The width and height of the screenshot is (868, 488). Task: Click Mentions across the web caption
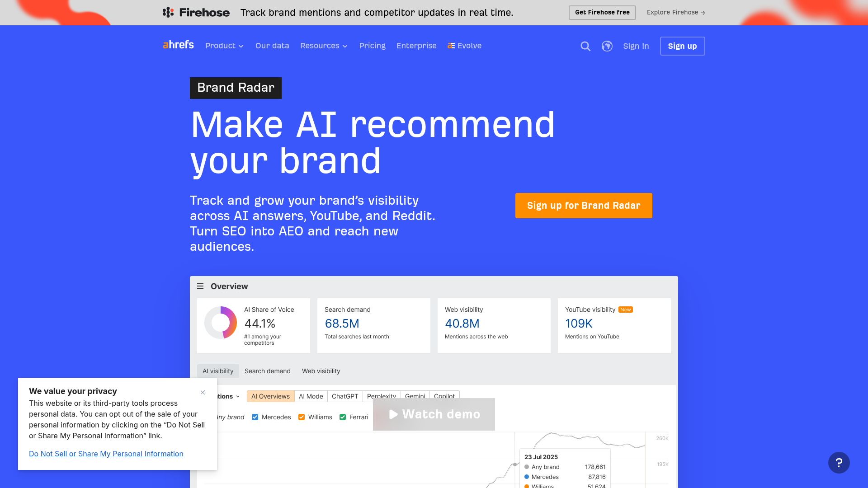[x=476, y=337]
